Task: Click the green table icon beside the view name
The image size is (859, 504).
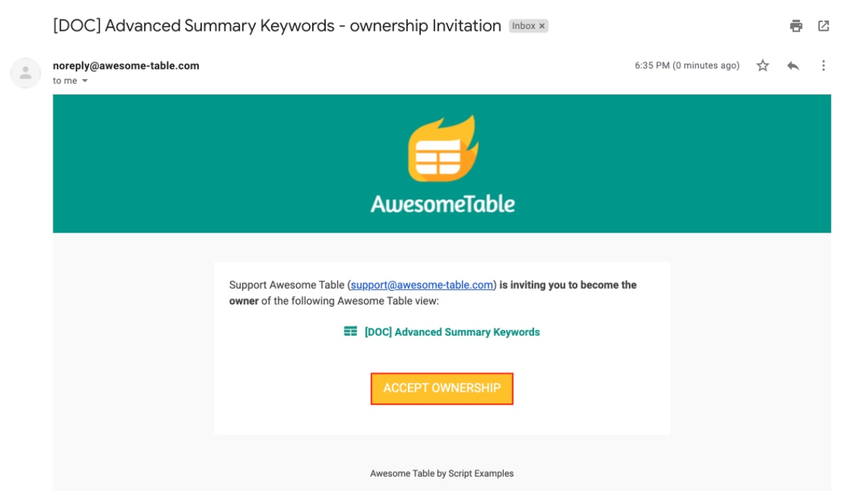Action: pyautogui.click(x=350, y=332)
